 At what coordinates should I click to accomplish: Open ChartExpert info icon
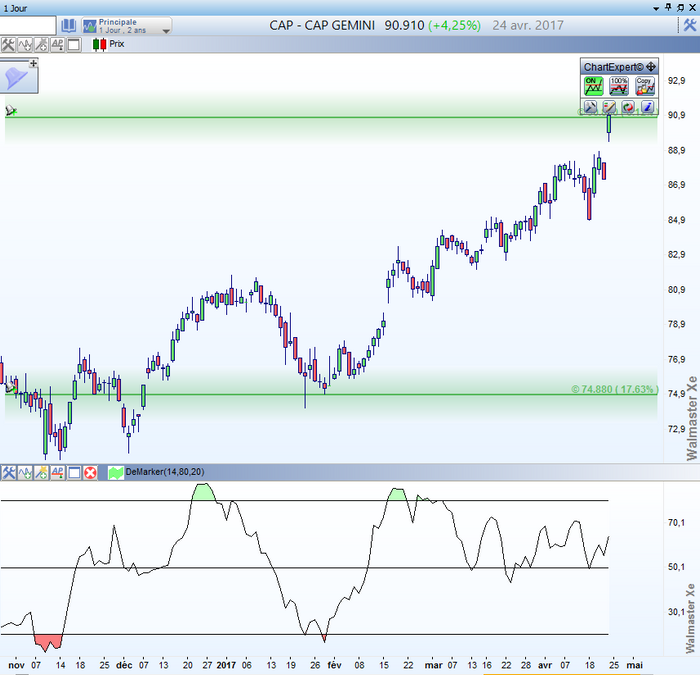click(647, 107)
